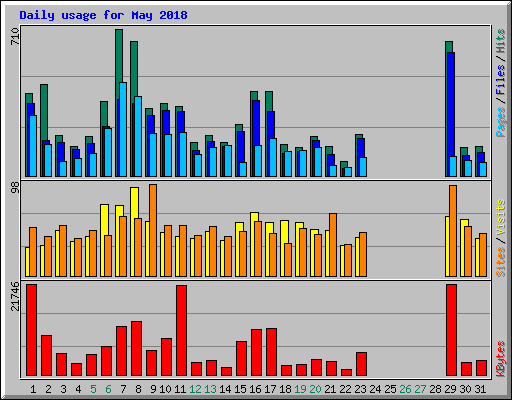Select the orange Sites bar for day 21
The width and height of the screenshot is (512, 400).
(333, 245)
